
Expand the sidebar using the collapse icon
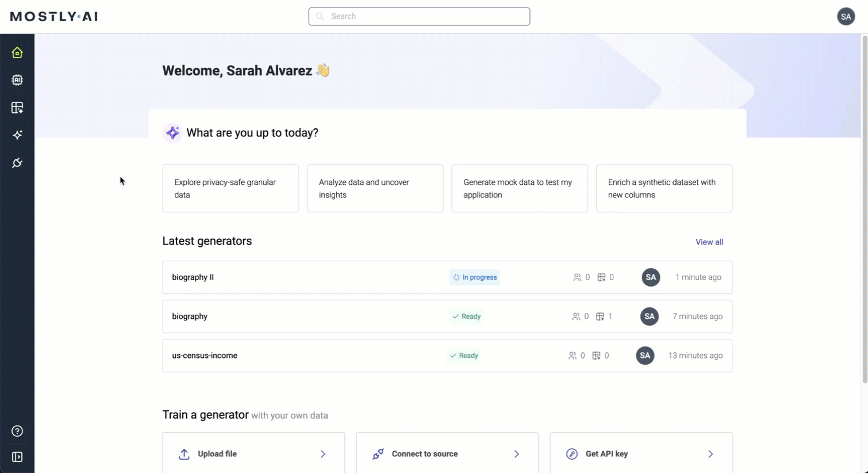[x=17, y=457]
